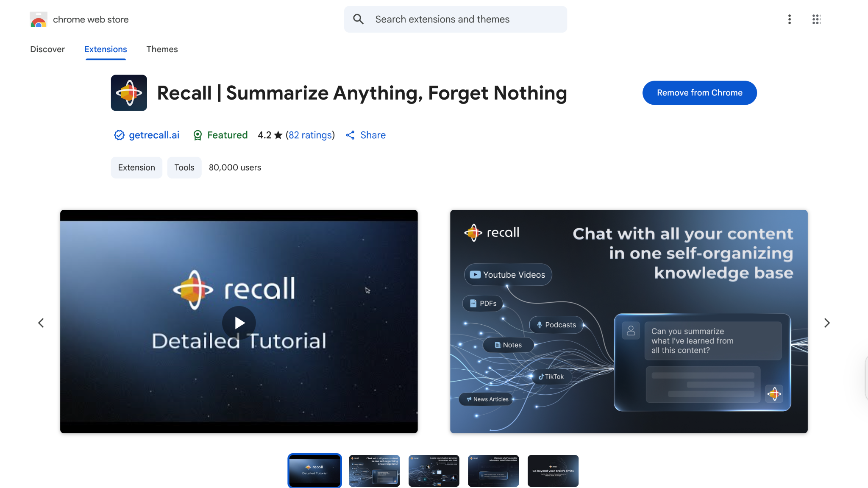
Task: Click Remove from Chrome button
Action: pos(699,93)
